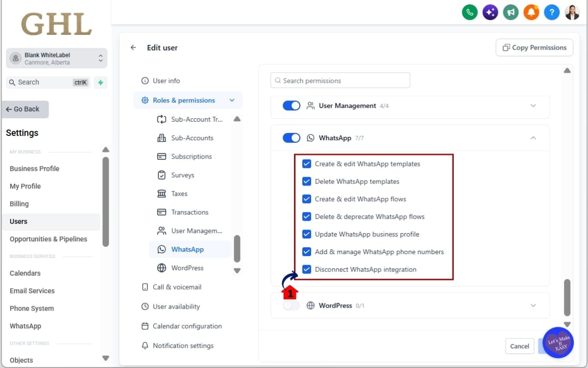Click Let's Make It Easy chat bubble
Viewport: 588px width, 368px height.
pos(558,342)
